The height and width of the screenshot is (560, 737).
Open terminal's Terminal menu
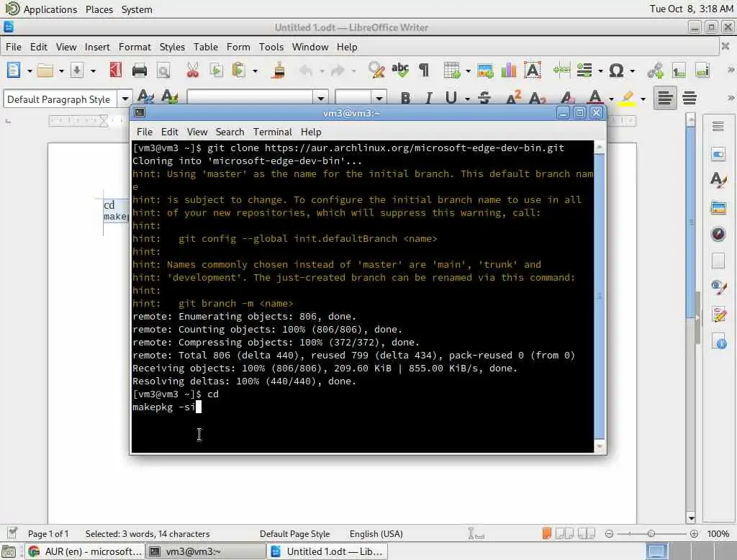point(273,132)
